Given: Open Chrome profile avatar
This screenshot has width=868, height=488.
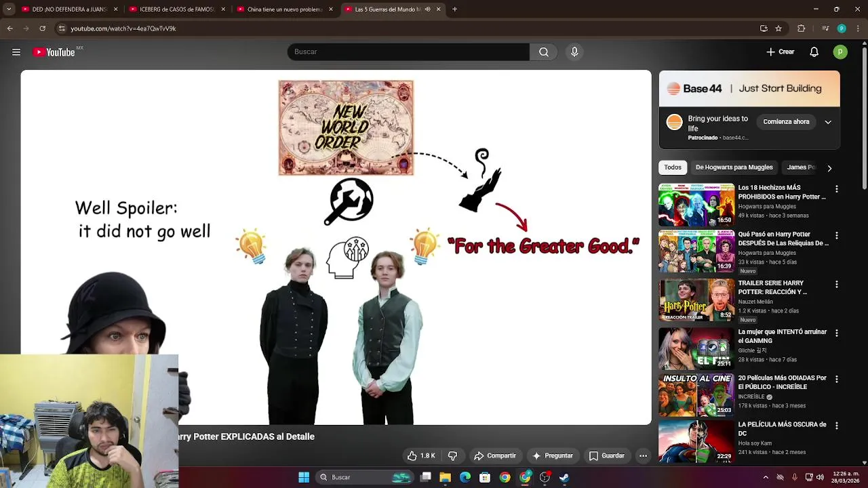Looking at the screenshot, I should point(842,28).
